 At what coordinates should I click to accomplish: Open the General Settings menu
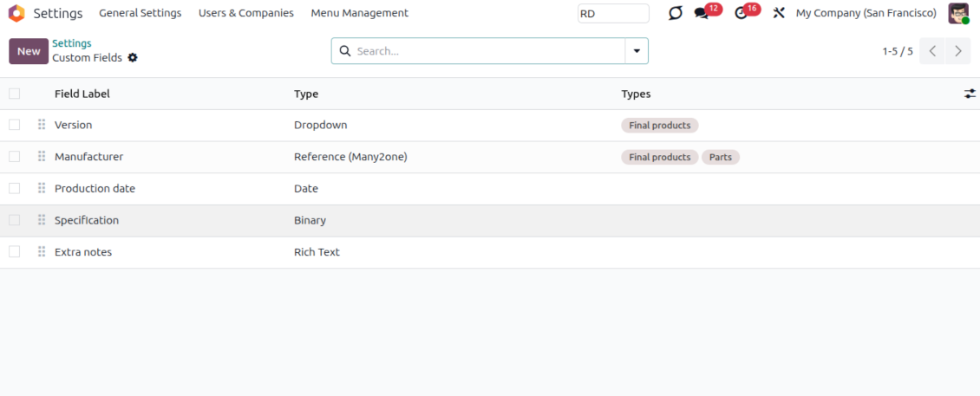pyautogui.click(x=140, y=14)
